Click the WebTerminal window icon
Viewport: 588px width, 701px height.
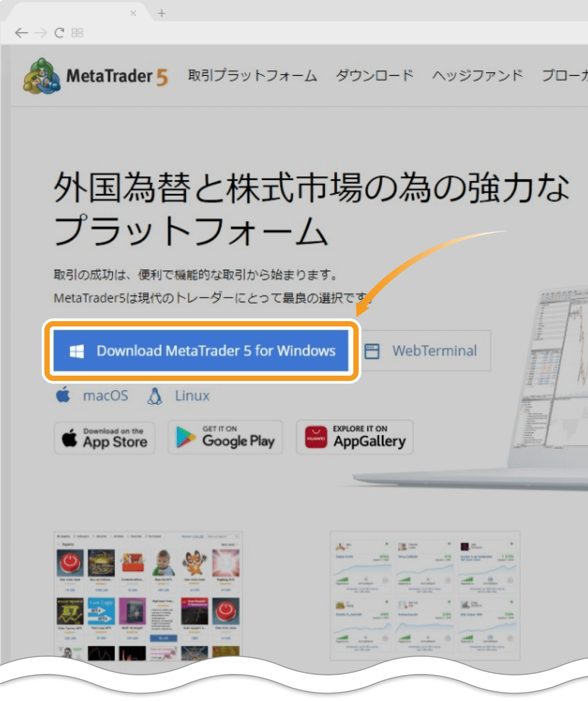(372, 351)
